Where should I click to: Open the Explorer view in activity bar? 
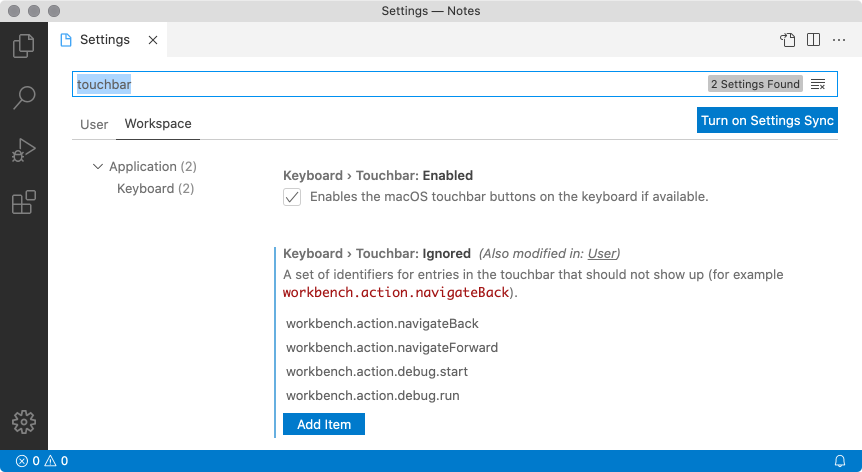click(23, 46)
